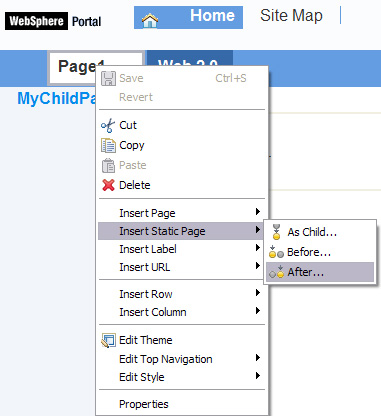Open the Site Map link

pyautogui.click(x=291, y=16)
